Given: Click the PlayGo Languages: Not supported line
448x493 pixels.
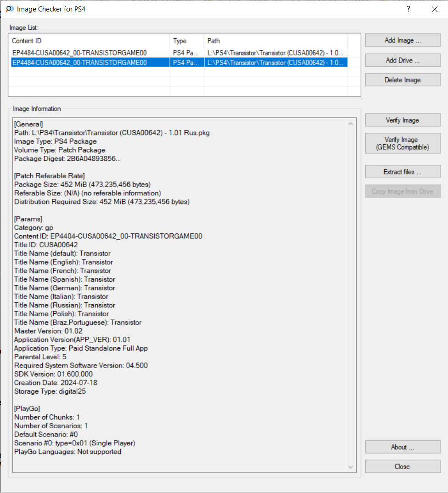Looking at the screenshot, I should pos(68,452).
